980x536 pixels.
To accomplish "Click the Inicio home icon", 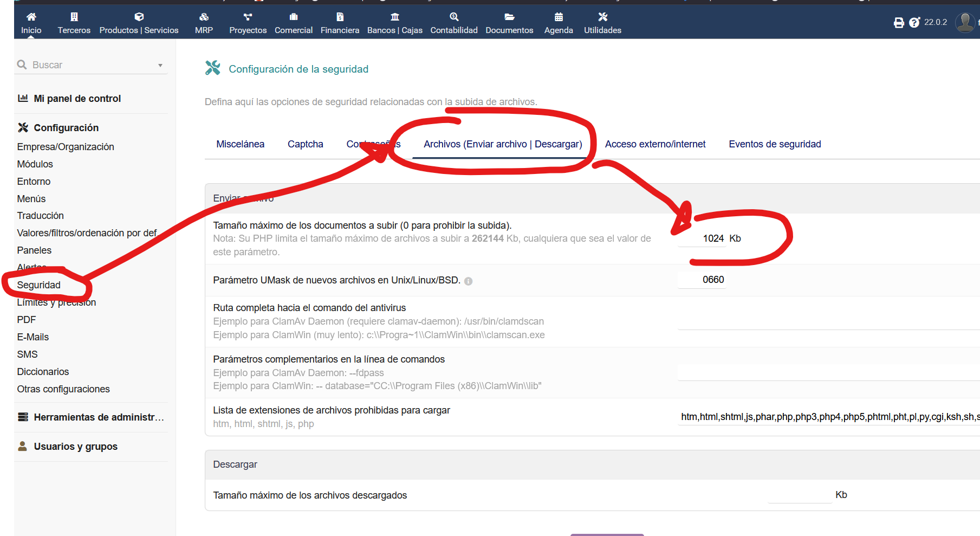I will pyautogui.click(x=31, y=17).
